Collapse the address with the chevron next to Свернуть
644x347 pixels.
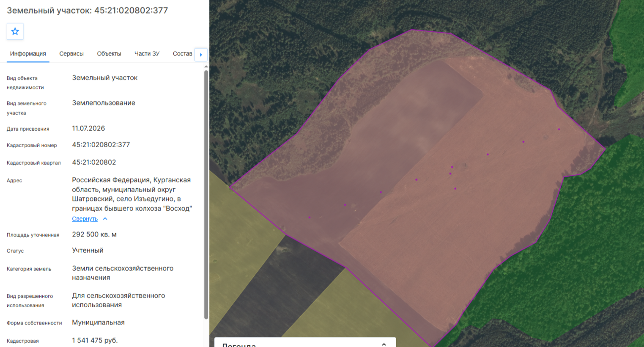tap(105, 219)
